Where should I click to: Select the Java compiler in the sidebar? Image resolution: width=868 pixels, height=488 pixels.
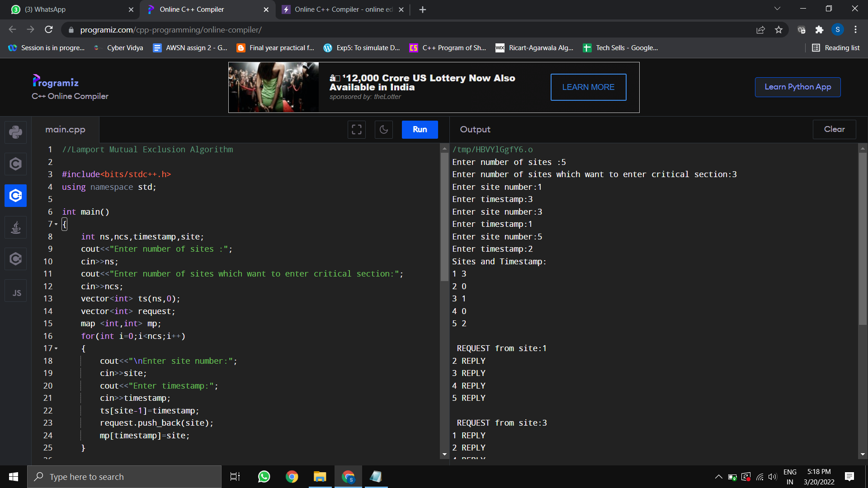tap(15, 227)
